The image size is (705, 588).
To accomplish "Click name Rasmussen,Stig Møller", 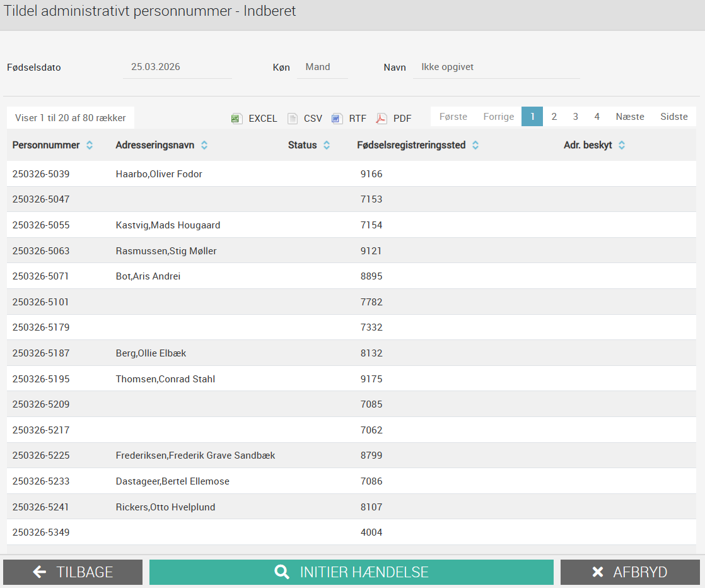I will tap(166, 251).
